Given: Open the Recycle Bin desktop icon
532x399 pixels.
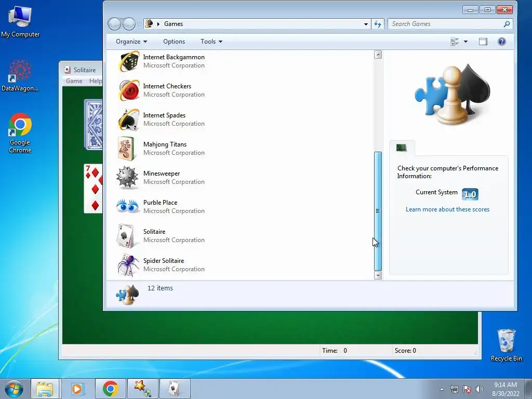Looking at the screenshot, I should (x=506, y=345).
